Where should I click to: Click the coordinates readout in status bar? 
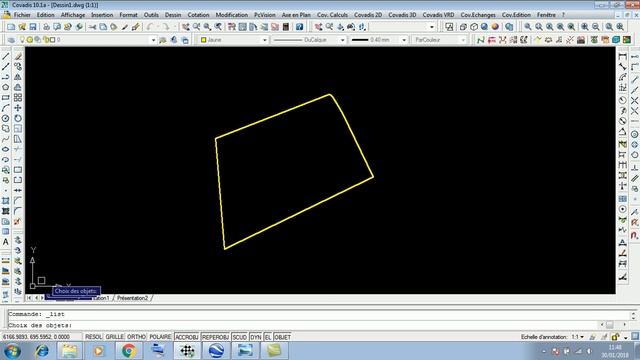coord(36,337)
